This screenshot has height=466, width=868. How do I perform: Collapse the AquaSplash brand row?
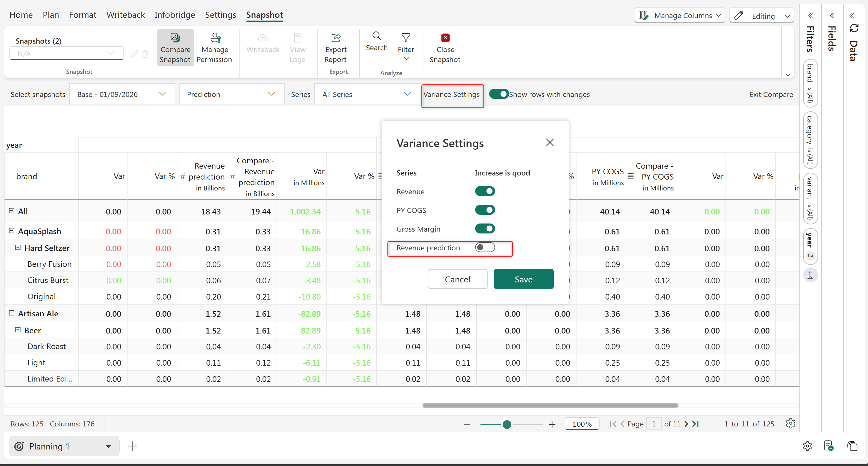(x=12, y=231)
